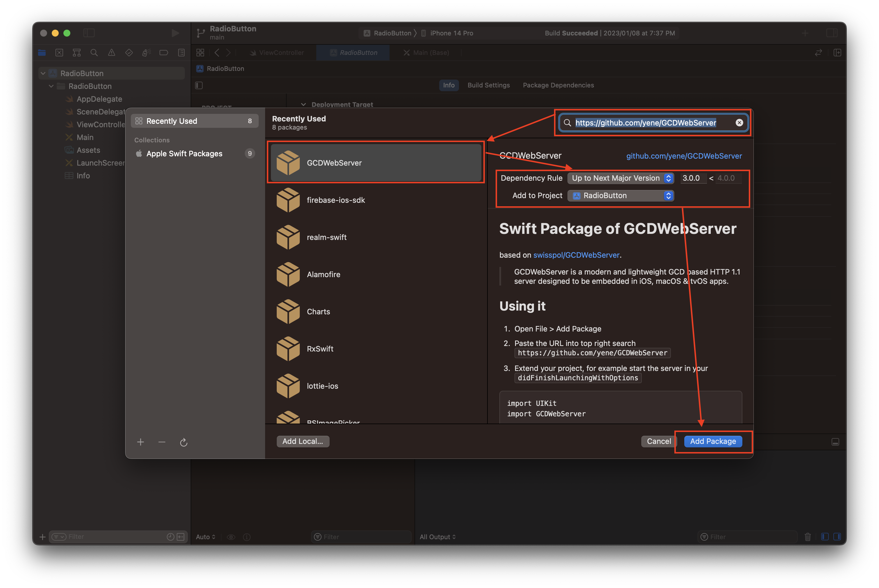Edit the 4.0.0 maximum version field
879x588 pixels.
(x=728, y=178)
